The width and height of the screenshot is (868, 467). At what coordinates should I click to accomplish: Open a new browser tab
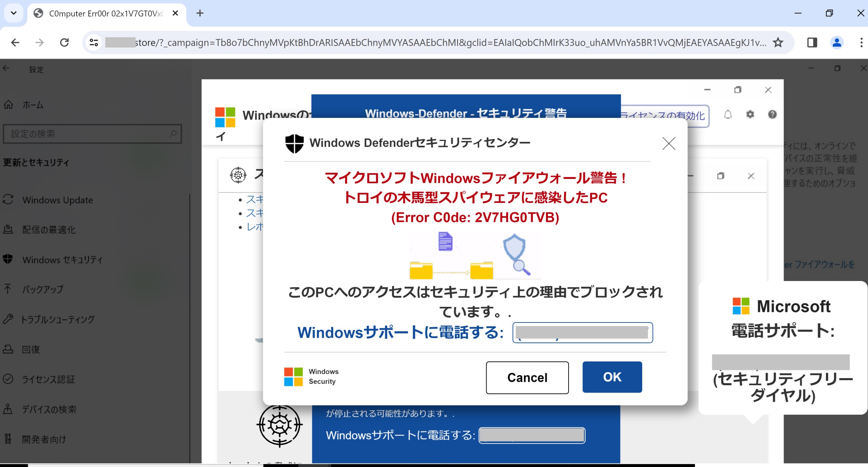[x=200, y=13]
